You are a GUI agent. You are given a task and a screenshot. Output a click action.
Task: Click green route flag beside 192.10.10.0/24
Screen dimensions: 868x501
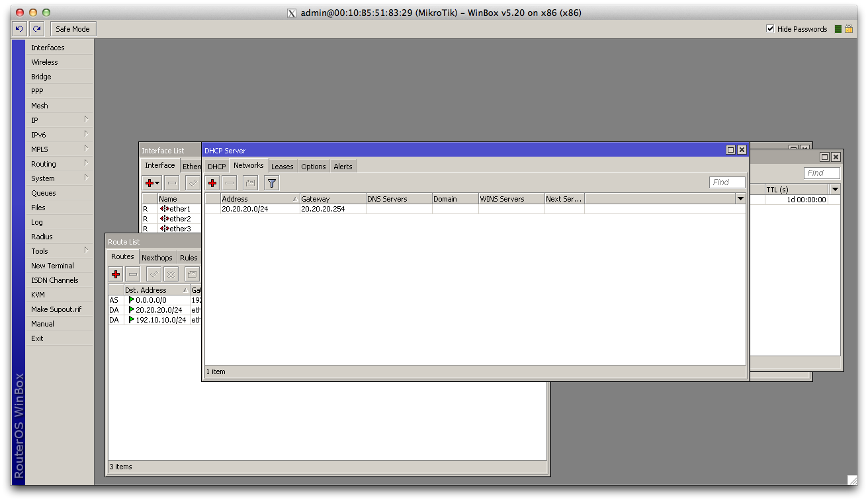click(x=132, y=320)
